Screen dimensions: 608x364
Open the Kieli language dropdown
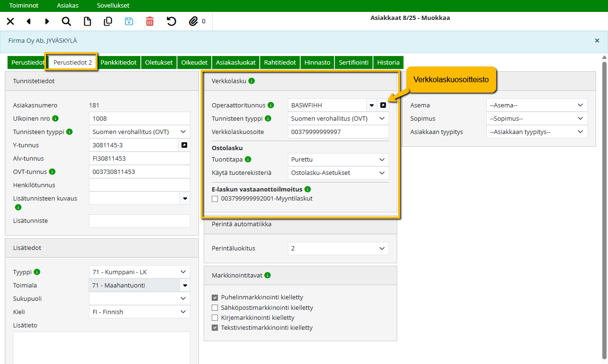139,312
